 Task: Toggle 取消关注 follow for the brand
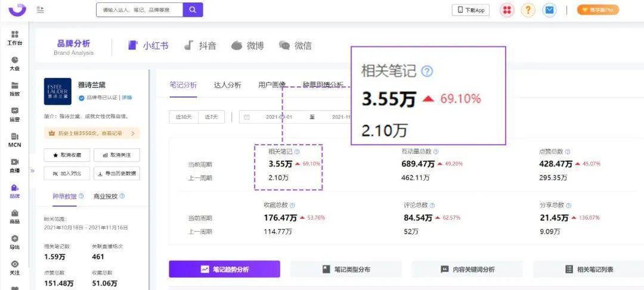116,155
